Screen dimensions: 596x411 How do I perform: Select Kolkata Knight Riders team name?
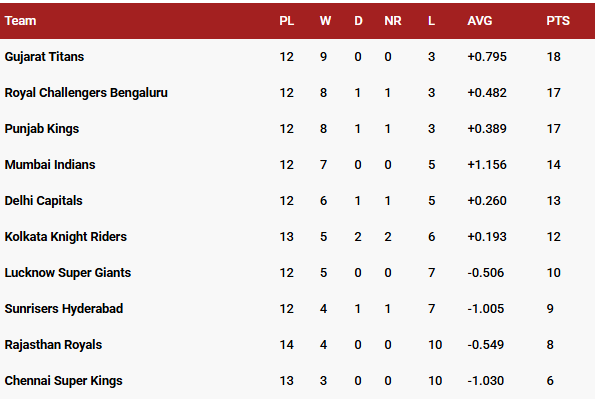click(66, 236)
